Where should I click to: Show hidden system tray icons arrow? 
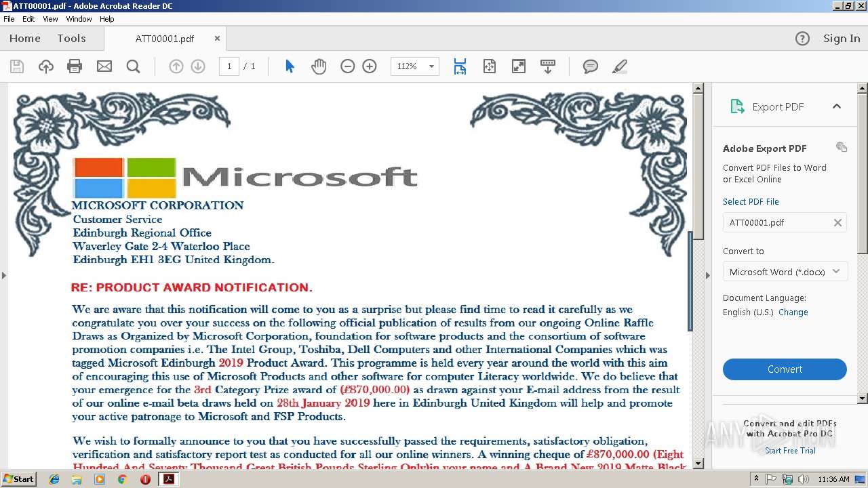coord(757,479)
